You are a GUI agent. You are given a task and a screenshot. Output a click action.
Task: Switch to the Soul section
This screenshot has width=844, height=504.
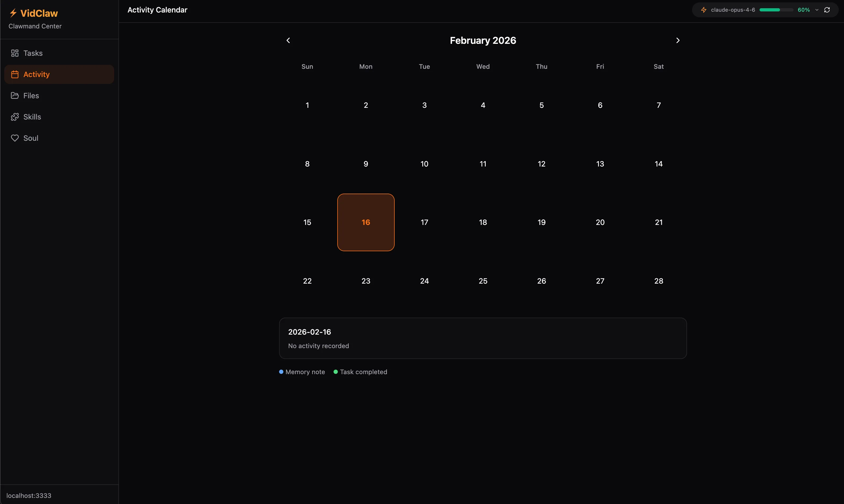pyautogui.click(x=31, y=138)
